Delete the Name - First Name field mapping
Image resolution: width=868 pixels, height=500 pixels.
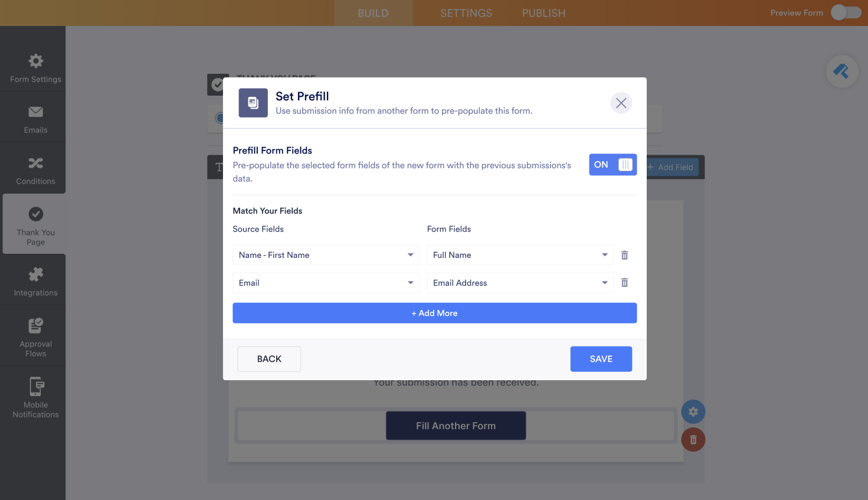[624, 255]
